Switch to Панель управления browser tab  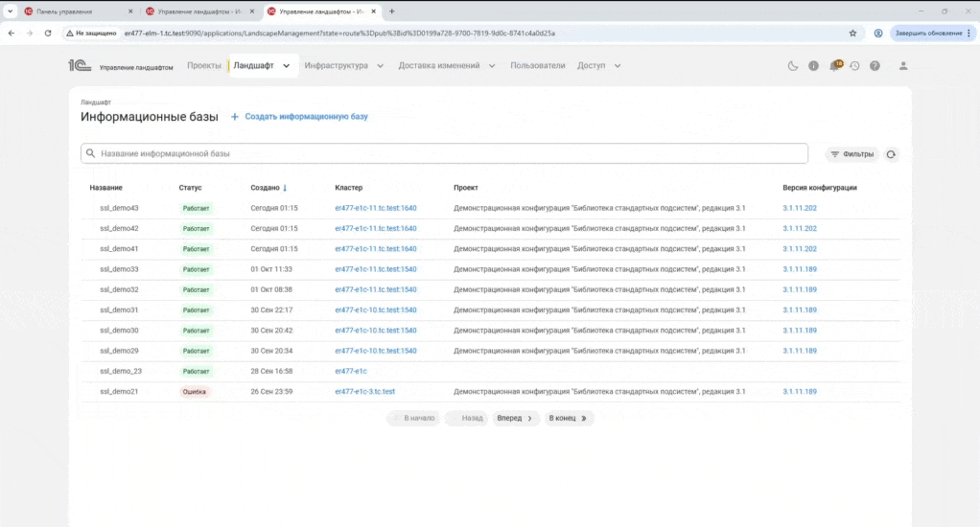pos(78,11)
